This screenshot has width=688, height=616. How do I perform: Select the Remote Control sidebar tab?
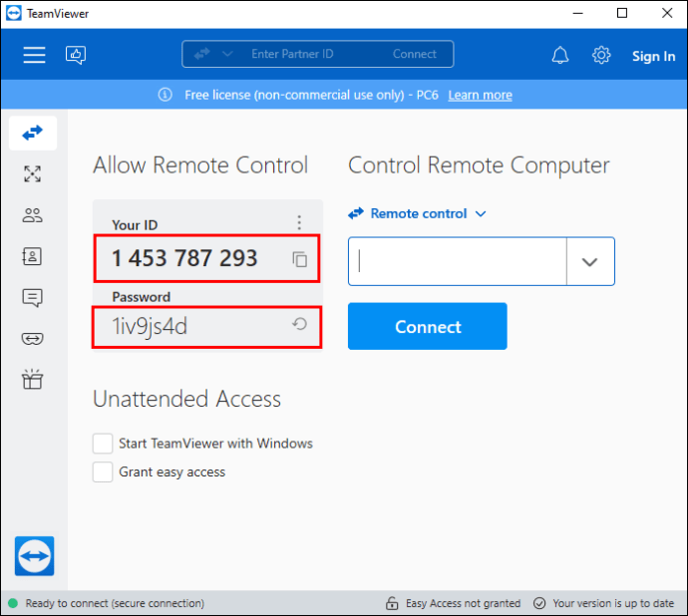click(33, 133)
